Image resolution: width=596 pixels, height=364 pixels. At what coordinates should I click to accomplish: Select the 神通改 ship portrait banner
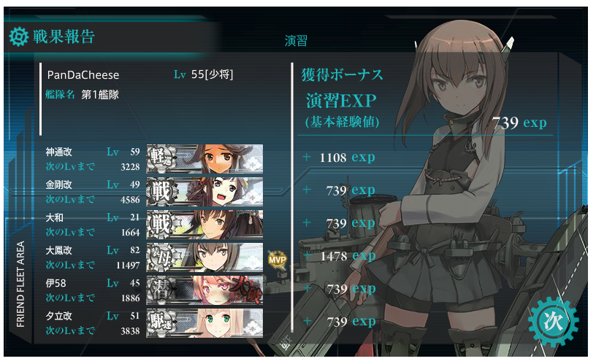[205, 159]
